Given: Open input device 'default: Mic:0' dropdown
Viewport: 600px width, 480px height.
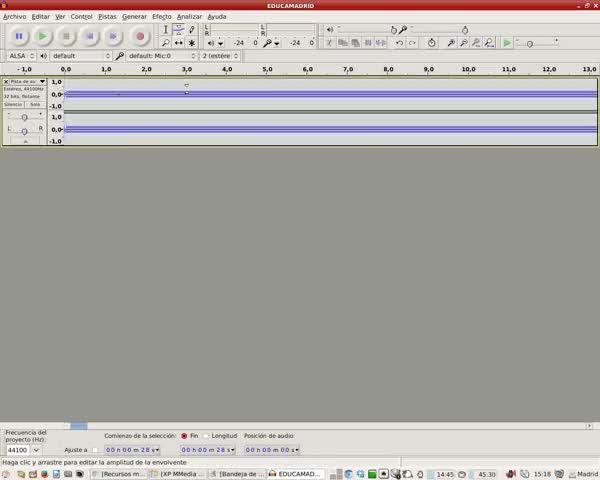Looking at the screenshot, I should [x=161, y=56].
